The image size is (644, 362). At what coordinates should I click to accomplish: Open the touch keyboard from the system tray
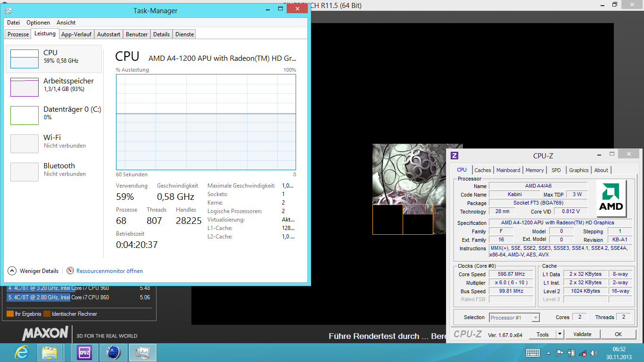[x=533, y=353]
